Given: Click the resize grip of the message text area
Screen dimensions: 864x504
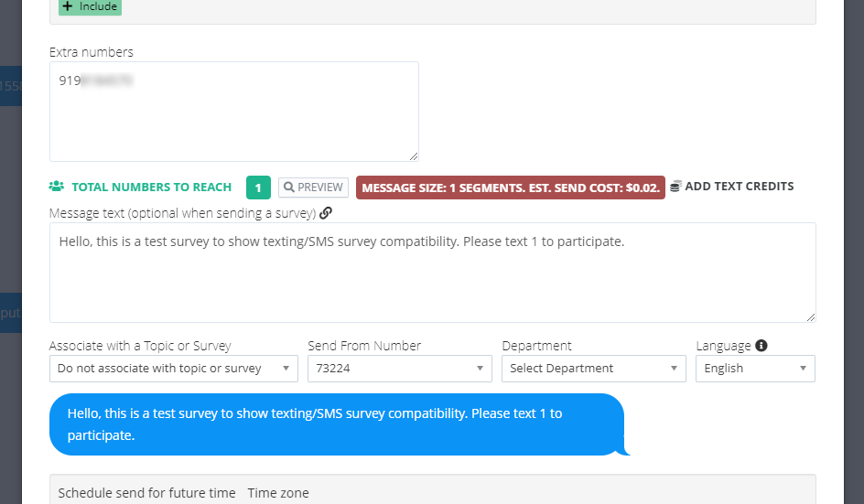Looking at the screenshot, I should (x=810, y=316).
